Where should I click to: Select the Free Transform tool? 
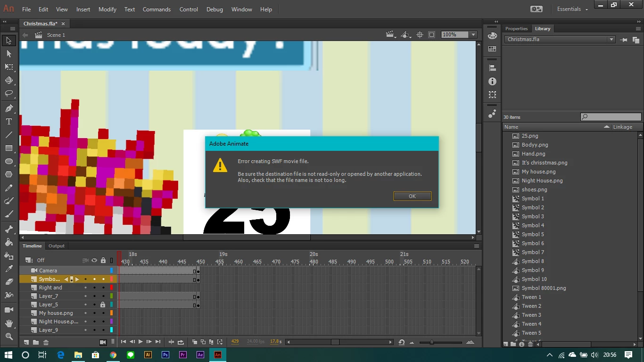[x=8, y=67]
